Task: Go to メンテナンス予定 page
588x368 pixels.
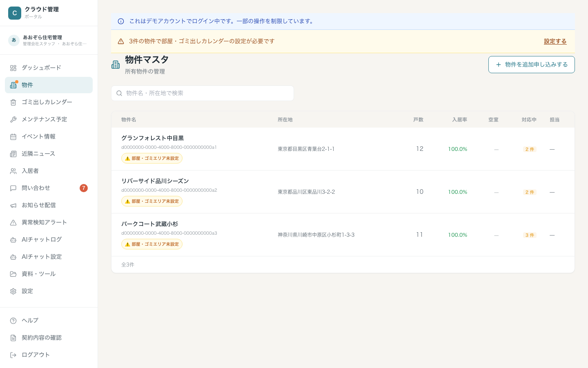Action: click(x=49, y=119)
